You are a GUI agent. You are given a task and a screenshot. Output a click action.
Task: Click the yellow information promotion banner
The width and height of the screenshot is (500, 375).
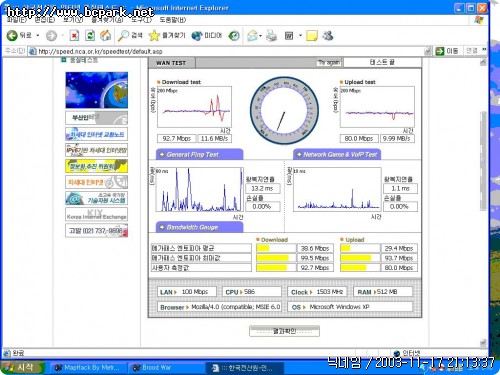[x=97, y=166]
